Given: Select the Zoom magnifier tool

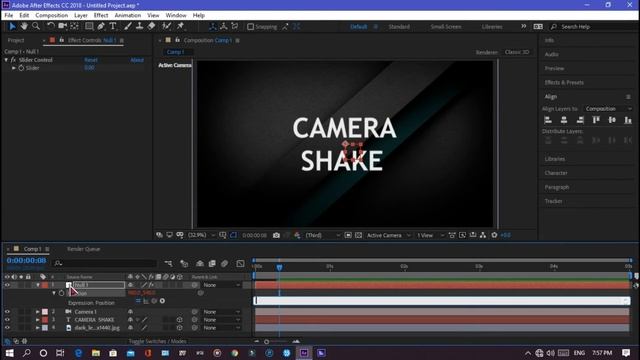Looking at the screenshot, I should [x=36, y=26].
